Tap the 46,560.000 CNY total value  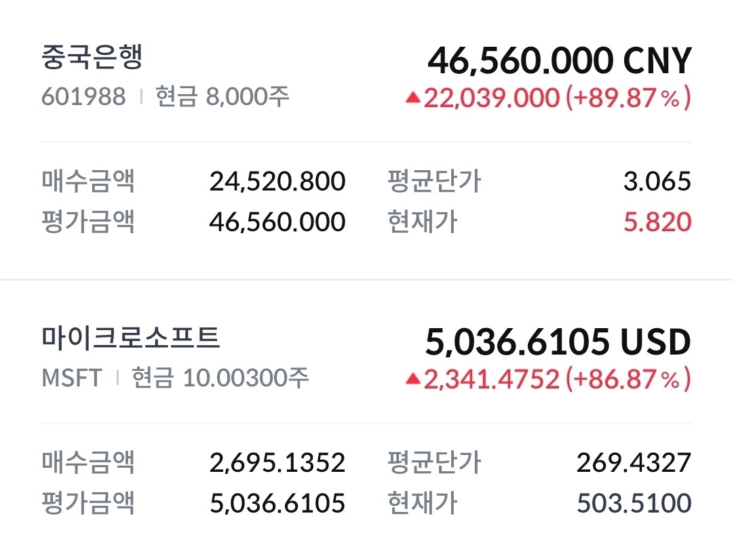click(x=559, y=61)
